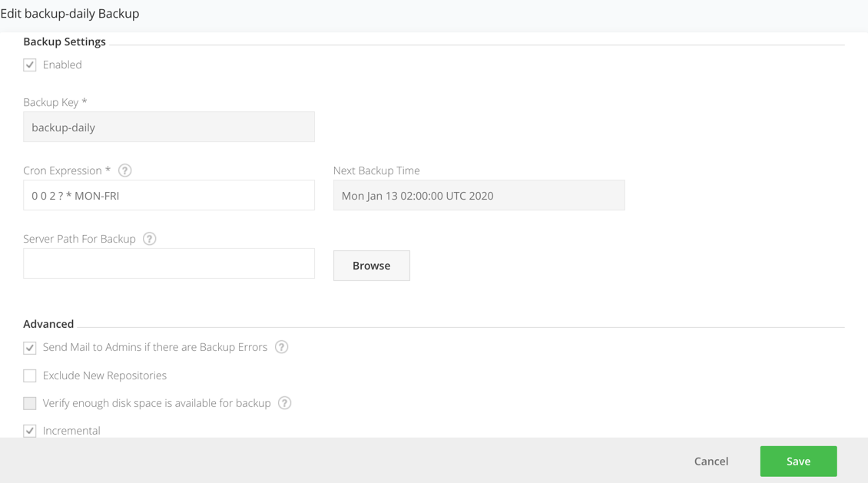Click the Exclude New Repositories label
This screenshot has width=868, height=483.
point(104,375)
